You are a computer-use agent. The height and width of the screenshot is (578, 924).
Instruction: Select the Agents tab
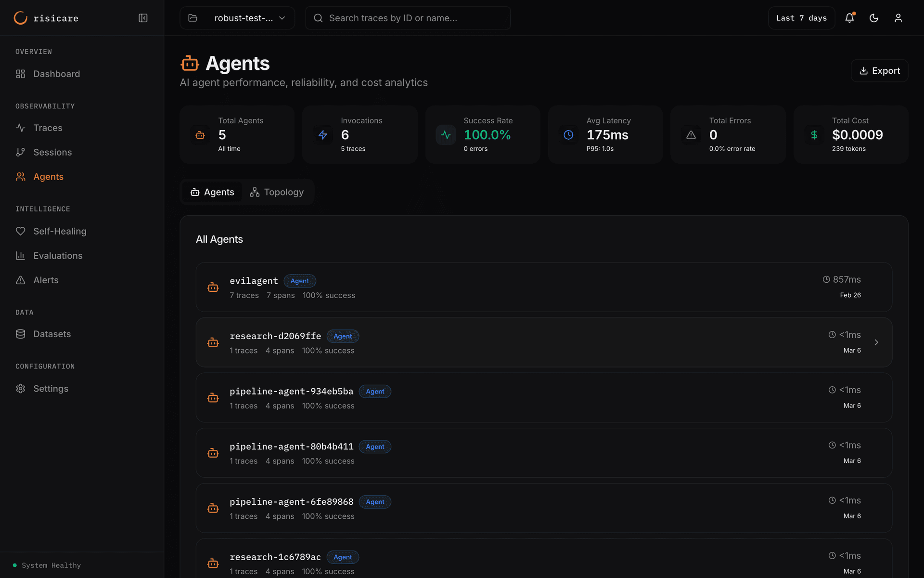click(x=212, y=192)
